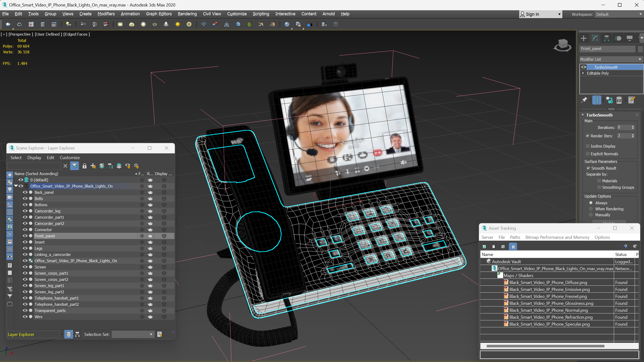Click the help question mark toolbar icon
The image size is (644, 362).
coord(336,24)
